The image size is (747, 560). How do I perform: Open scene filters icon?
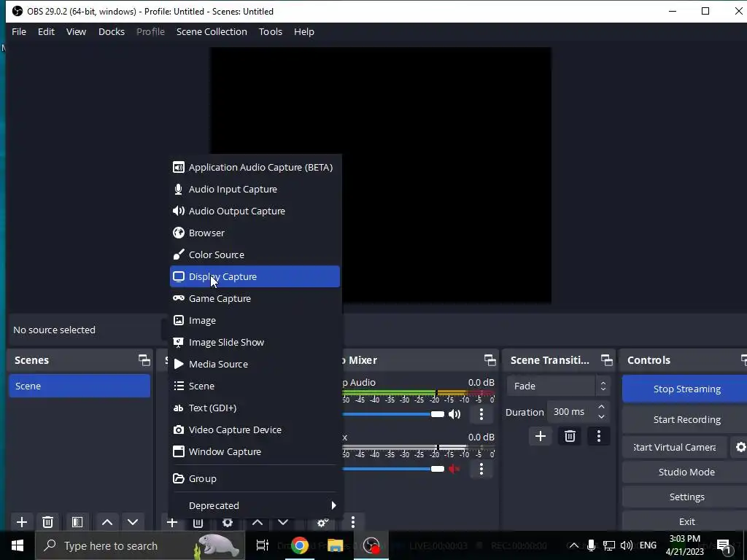tap(77, 522)
